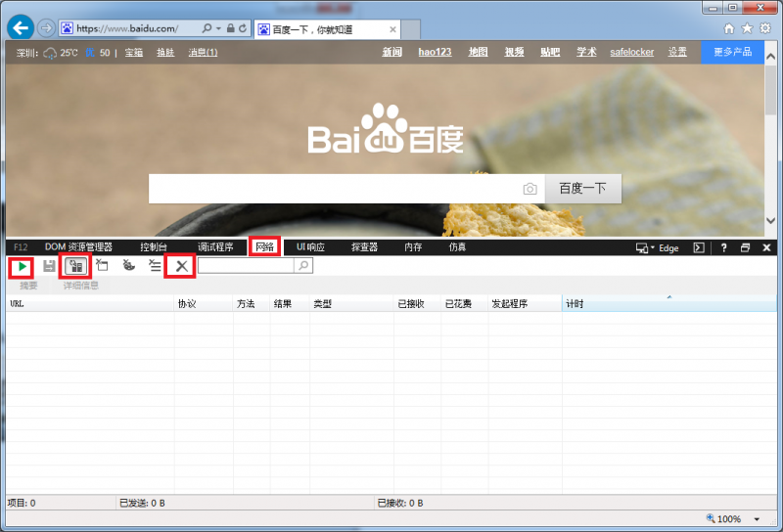Switch to the 调试程序 tab

tap(215, 247)
